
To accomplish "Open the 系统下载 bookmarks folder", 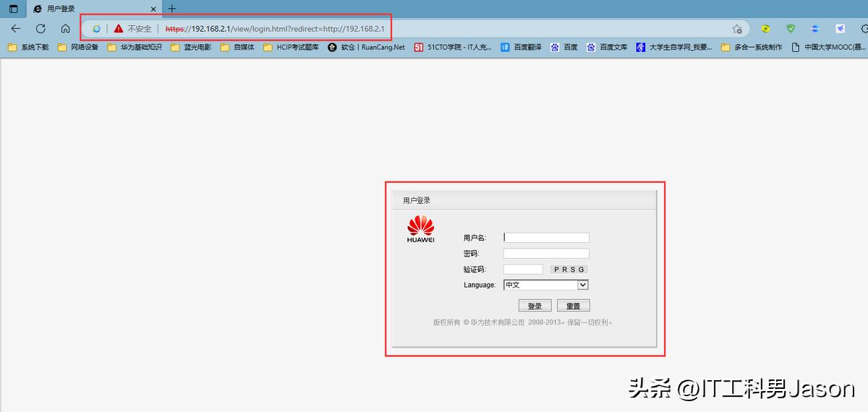I will tap(28, 47).
